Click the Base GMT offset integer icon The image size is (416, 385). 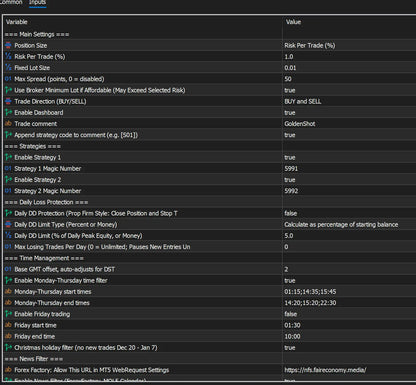point(8,269)
